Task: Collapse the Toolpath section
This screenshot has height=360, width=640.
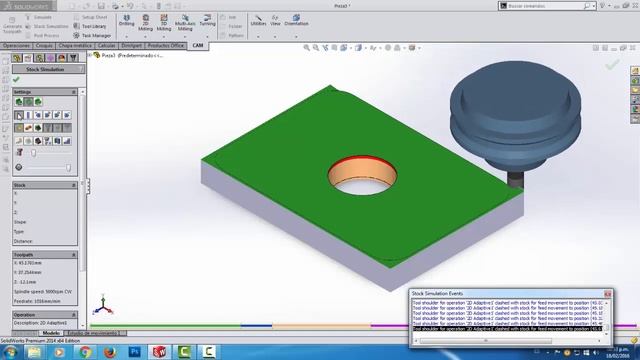Action: (74, 255)
